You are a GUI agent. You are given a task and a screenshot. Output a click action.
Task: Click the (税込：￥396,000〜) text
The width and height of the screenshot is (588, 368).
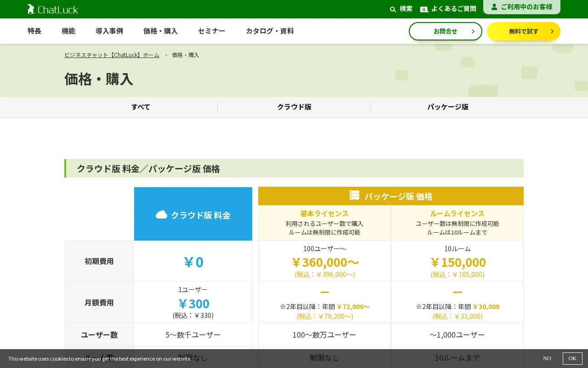point(325,275)
